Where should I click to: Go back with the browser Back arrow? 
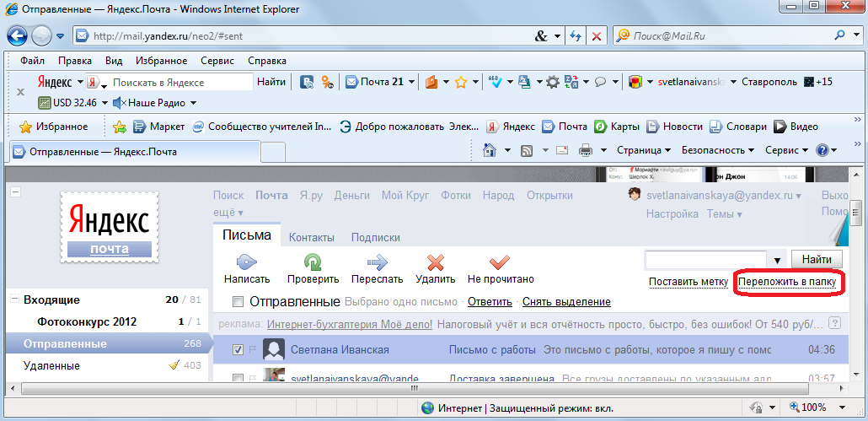[x=18, y=36]
